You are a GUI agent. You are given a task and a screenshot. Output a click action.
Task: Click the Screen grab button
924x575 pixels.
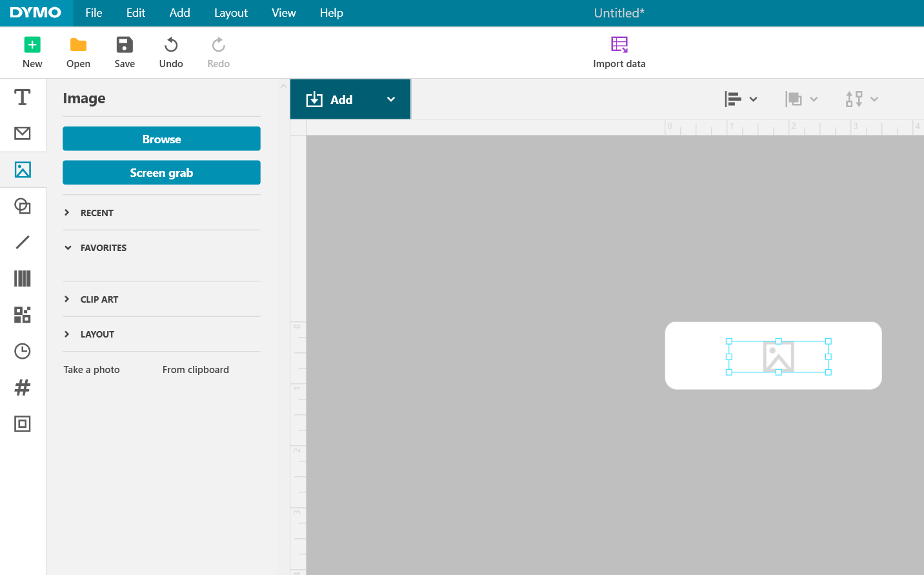click(161, 172)
